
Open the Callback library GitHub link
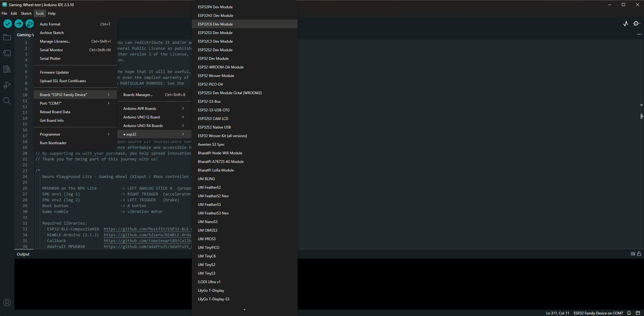(148, 241)
